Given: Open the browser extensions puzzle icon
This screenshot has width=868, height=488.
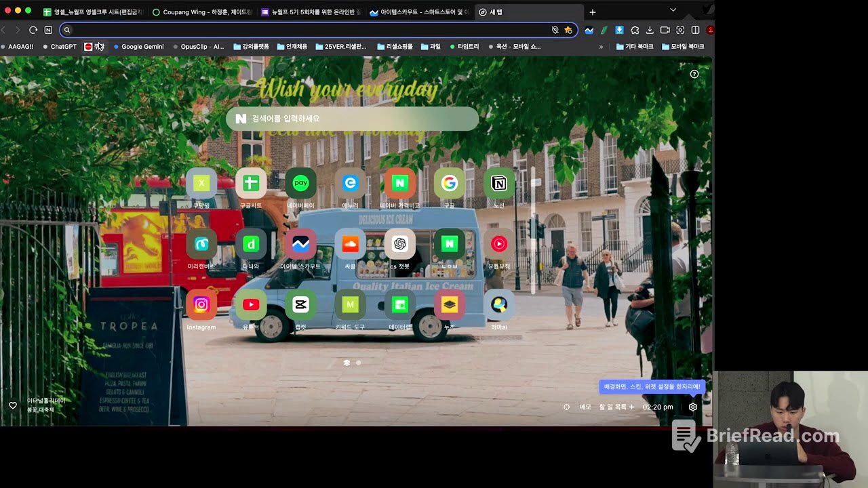Looking at the screenshot, I should click(x=635, y=30).
